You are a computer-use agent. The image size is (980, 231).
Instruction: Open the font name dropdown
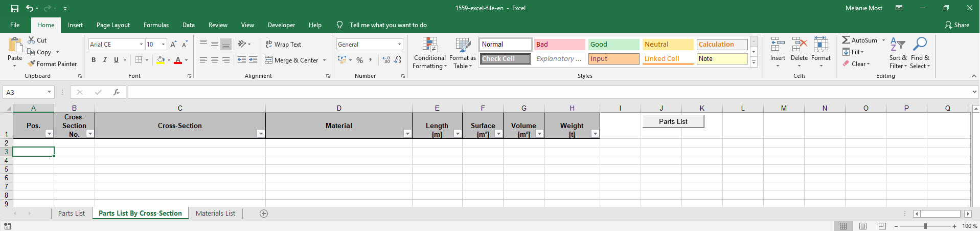[141, 45]
